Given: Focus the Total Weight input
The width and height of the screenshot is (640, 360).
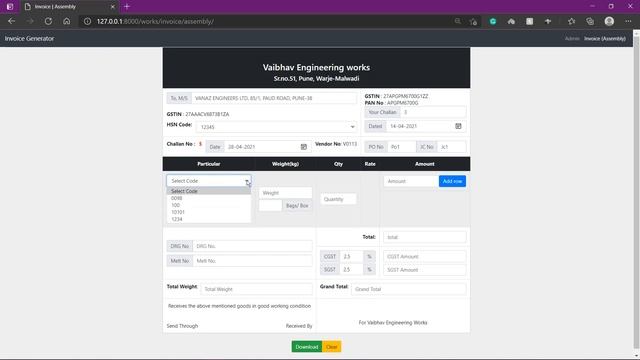Looking at the screenshot, I should click(256, 289).
